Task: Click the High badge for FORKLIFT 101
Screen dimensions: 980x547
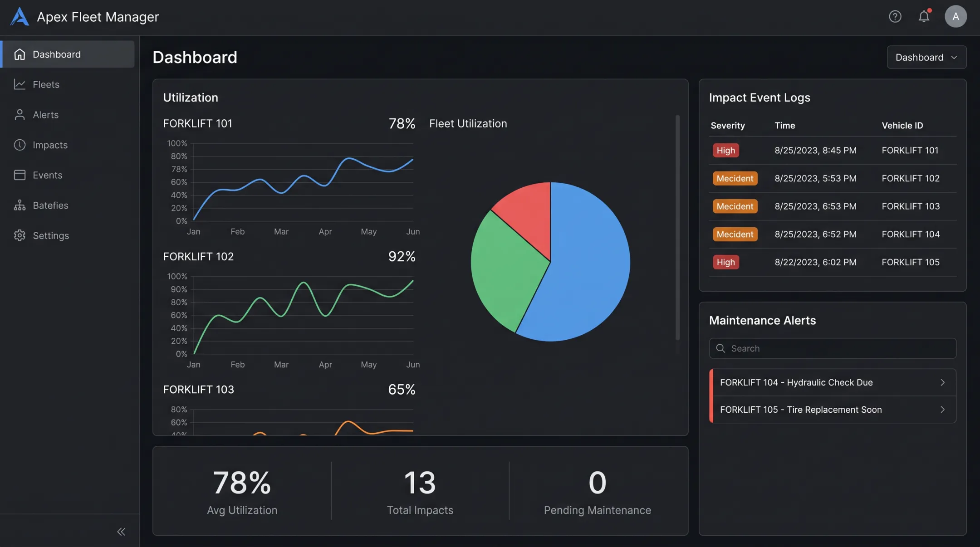Action: point(726,150)
